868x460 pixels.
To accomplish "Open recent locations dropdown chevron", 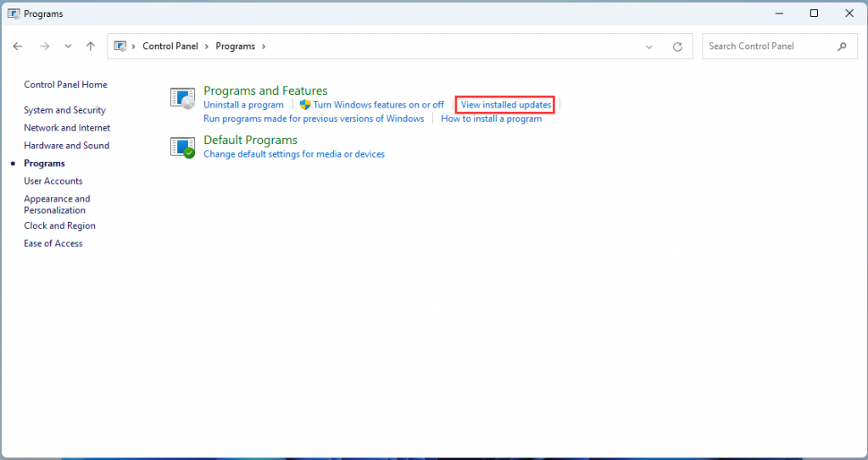I will click(68, 47).
